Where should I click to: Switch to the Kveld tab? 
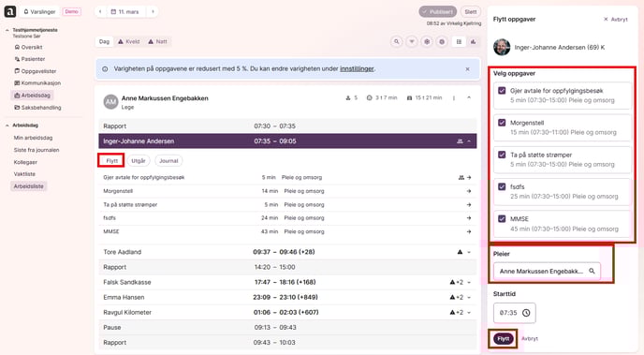tap(129, 41)
